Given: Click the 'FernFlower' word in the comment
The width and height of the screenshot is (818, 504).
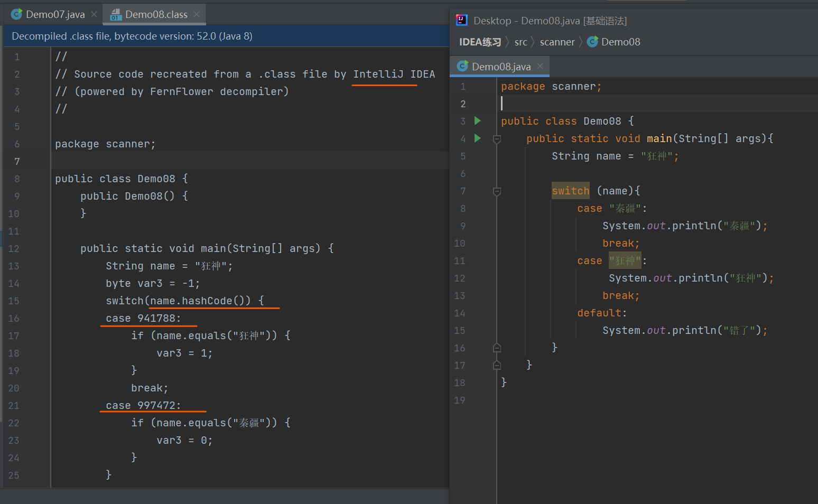Looking at the screenshot, I should (x=182, y=91).
